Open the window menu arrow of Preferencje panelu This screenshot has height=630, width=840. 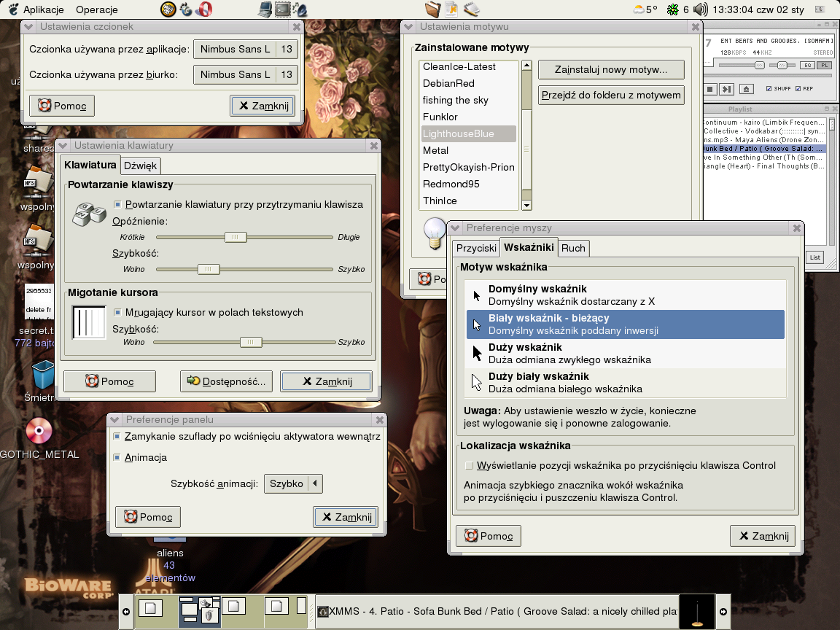click(x=114, y=419)
